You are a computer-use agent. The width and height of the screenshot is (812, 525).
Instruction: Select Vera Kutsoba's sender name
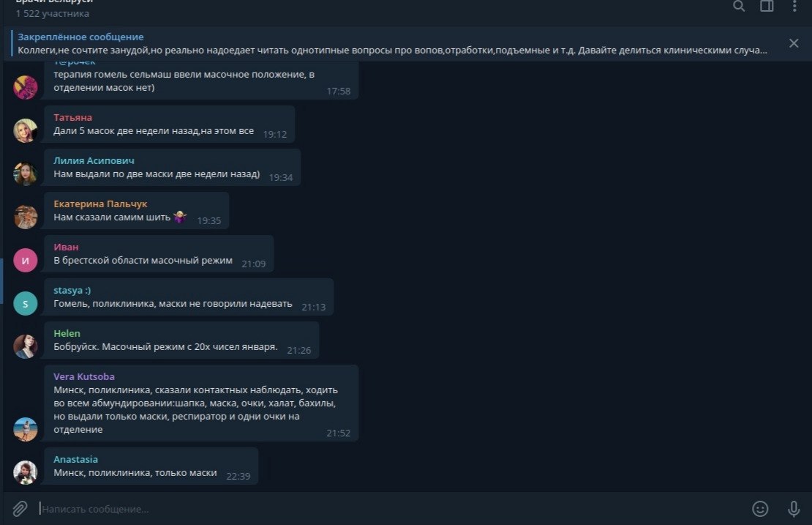(x=84, y=377)
